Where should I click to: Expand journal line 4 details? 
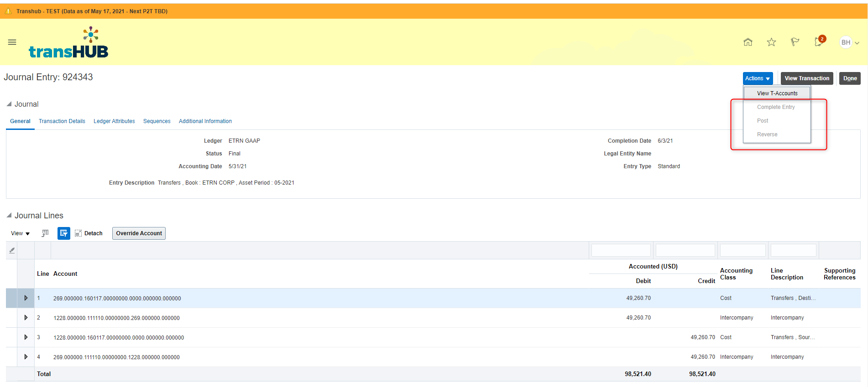[x=26, y=357]
